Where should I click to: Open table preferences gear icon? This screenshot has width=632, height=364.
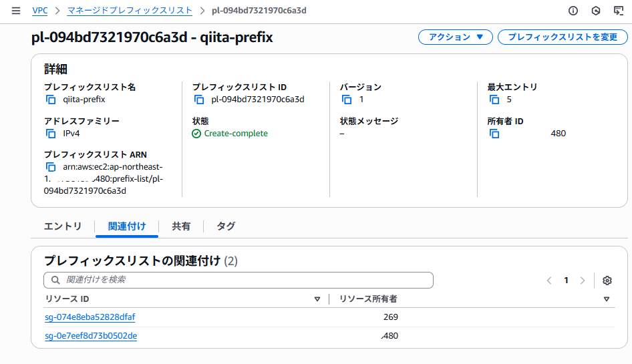click(607, 281)
